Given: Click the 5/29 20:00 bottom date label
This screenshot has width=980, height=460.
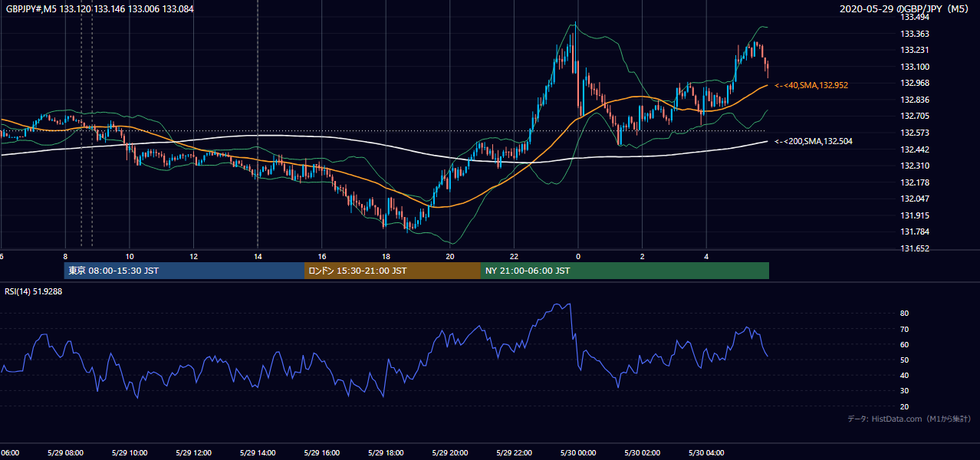Looking at the screenshot, I should (x=450, y=453).
